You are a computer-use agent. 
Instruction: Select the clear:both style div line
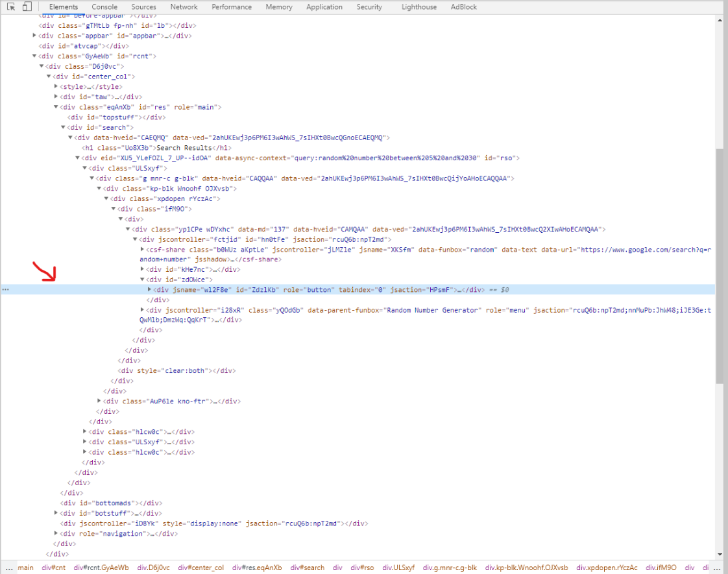pyautogui.click(x=176, y=370)
